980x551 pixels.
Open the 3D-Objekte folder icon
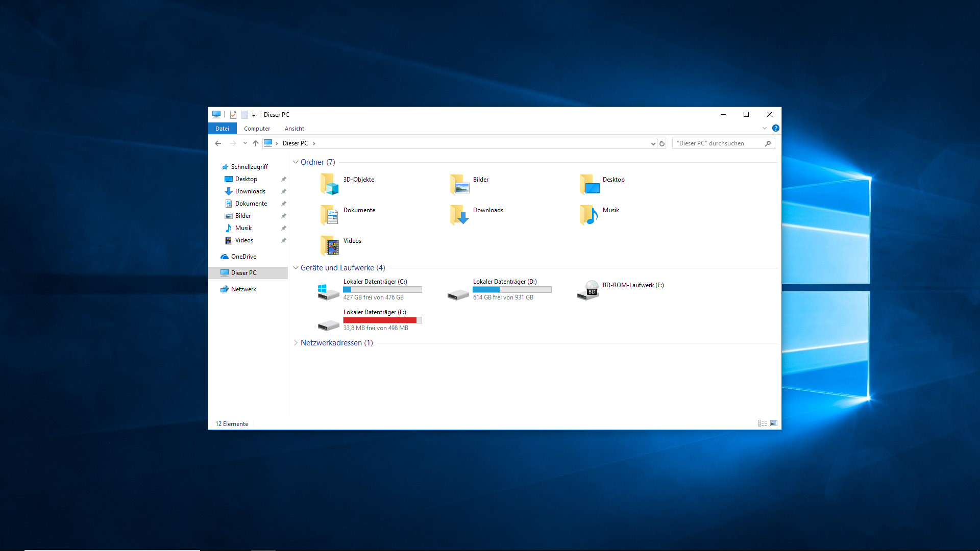point(330,184)
